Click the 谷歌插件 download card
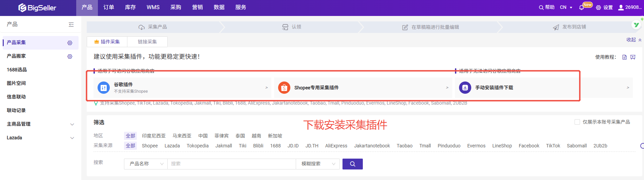644x180 pixels. pos(182,88)
